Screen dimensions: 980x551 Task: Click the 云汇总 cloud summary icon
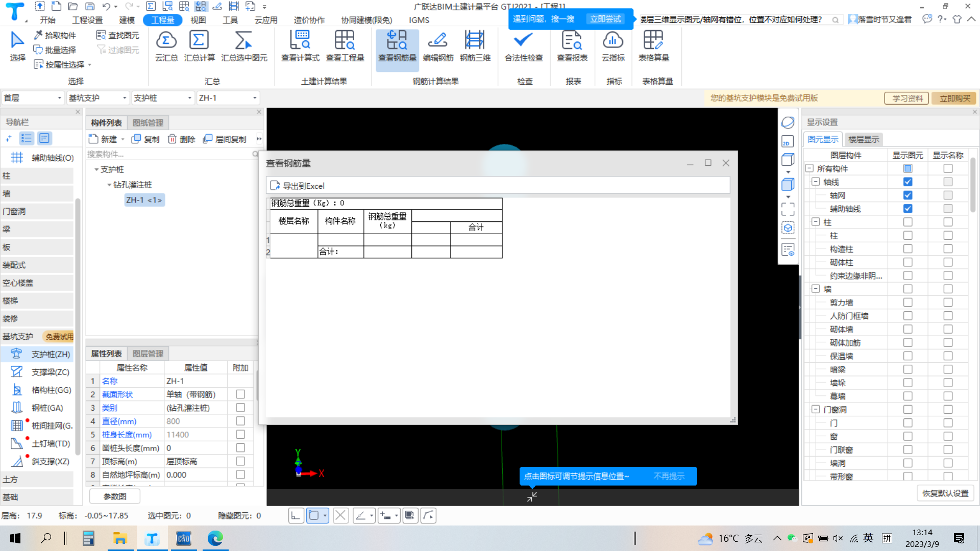click(166, 46)
